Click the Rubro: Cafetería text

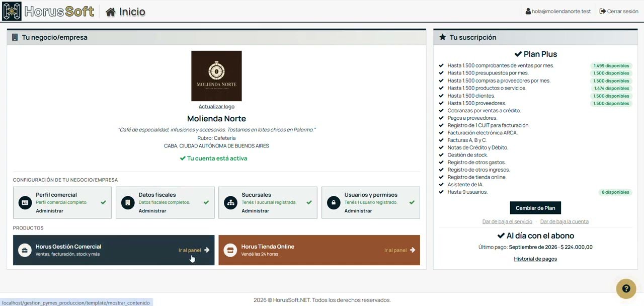[x=216, y=138]
